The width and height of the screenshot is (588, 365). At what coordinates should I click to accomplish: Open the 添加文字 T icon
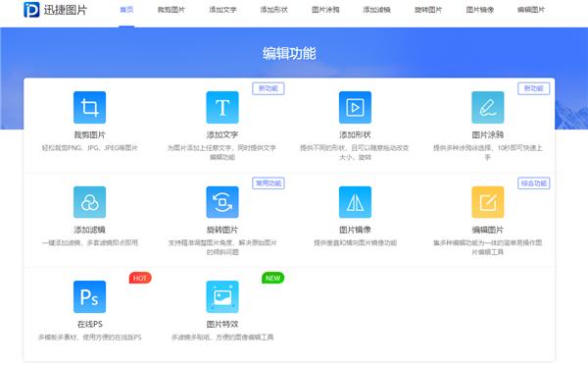(222, 107)
